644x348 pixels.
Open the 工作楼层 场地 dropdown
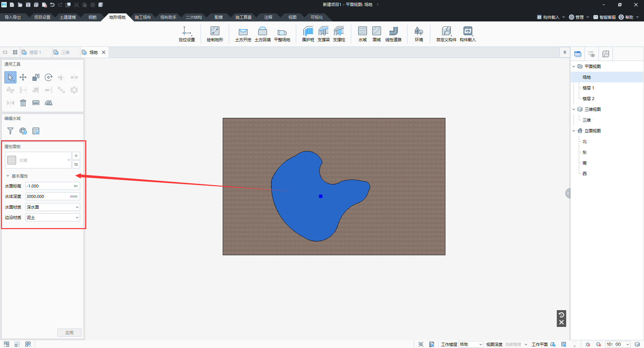pyautogui.click(x=471, y=344)
